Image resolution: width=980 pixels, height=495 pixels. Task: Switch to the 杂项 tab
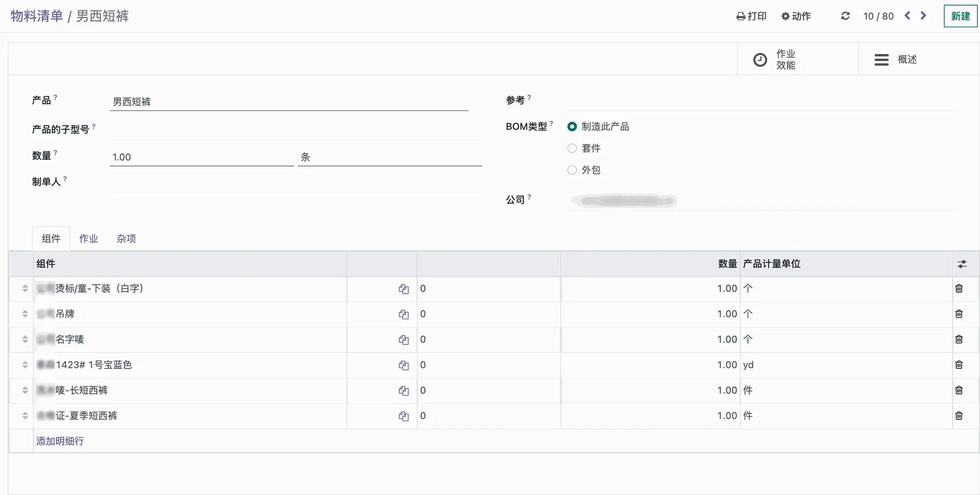tap(126, 239)
